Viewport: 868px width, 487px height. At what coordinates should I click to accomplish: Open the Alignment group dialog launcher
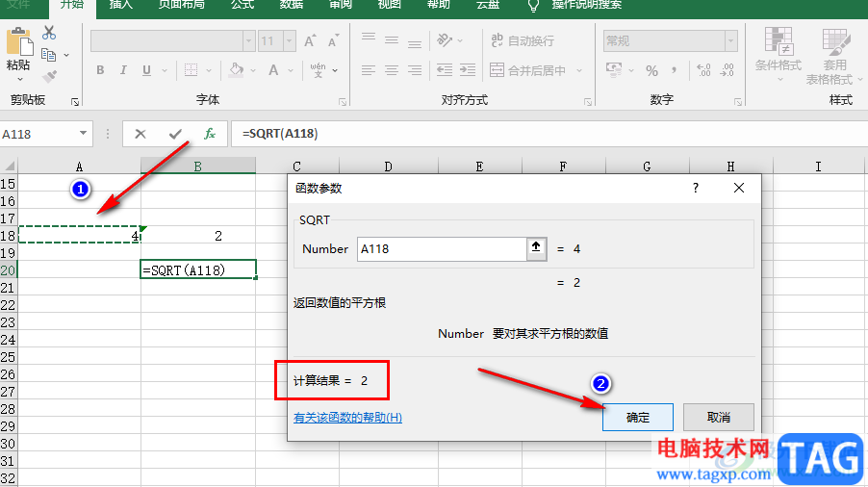588,102
